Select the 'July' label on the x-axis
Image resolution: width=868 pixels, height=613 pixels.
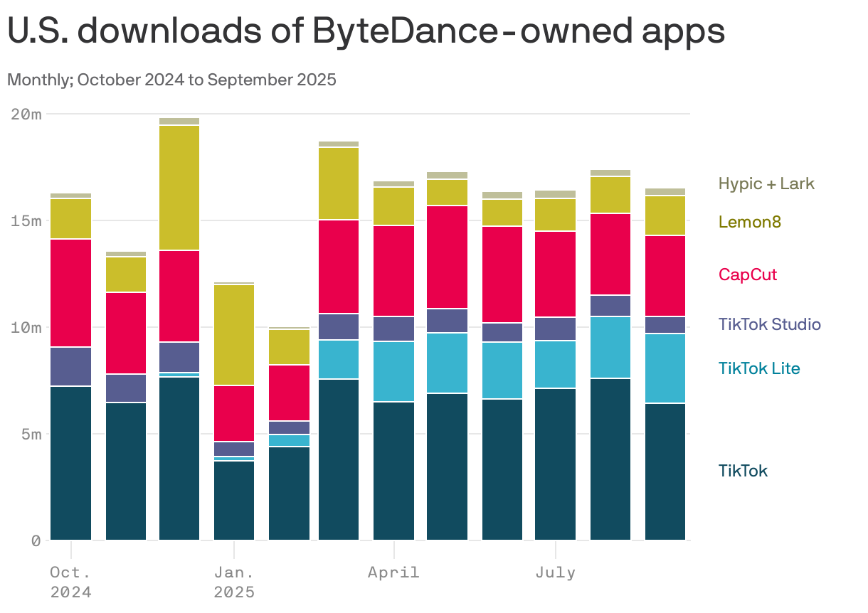click(x=556, y=572)
